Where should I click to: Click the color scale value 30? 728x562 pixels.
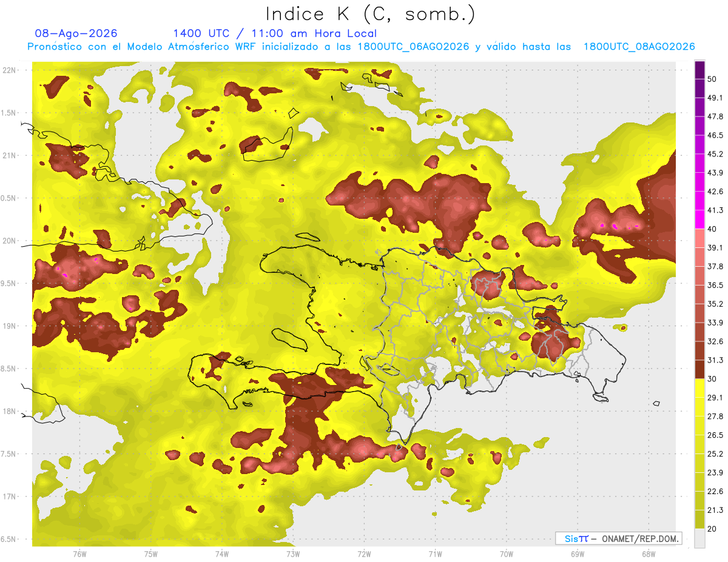[713, 379]
